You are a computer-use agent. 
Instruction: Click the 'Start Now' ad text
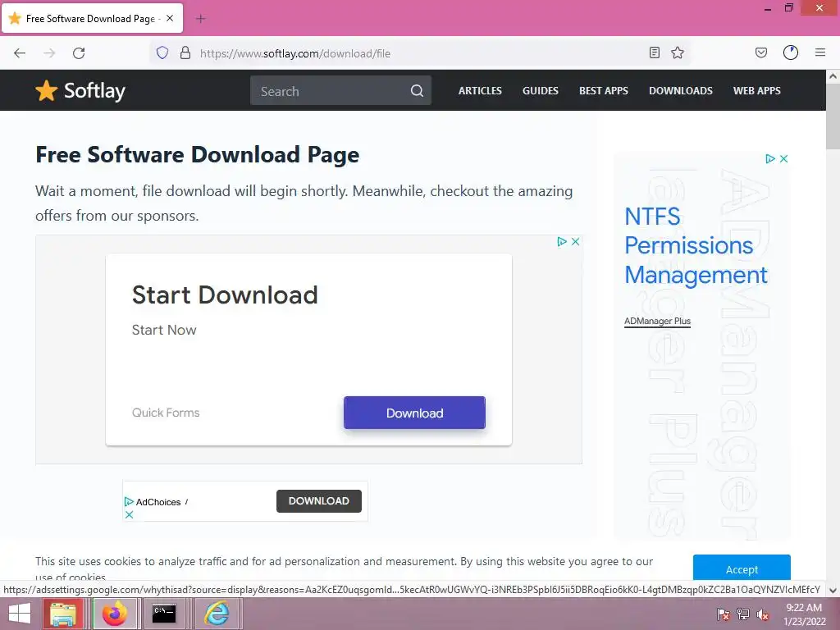(x=164, y=330)
